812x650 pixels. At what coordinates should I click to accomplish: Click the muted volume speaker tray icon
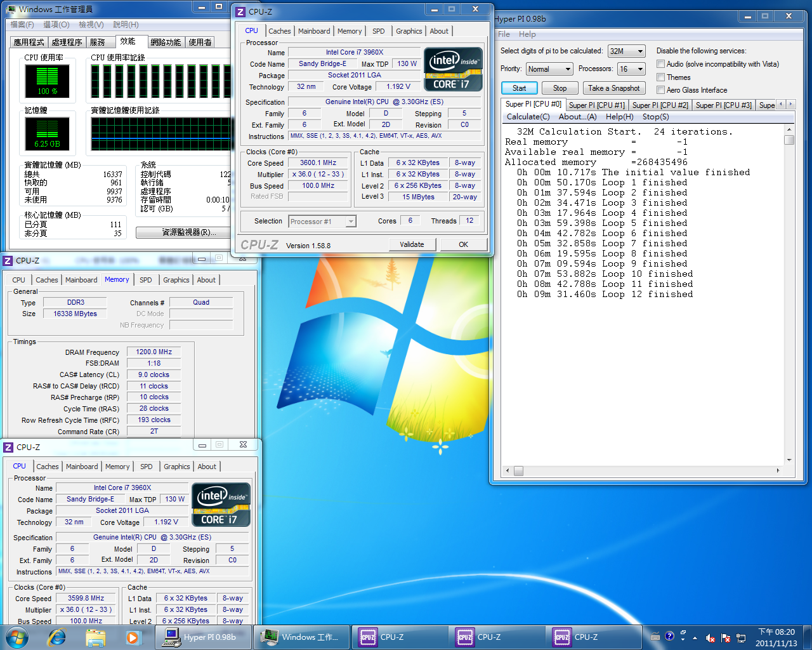pos(710,638)
